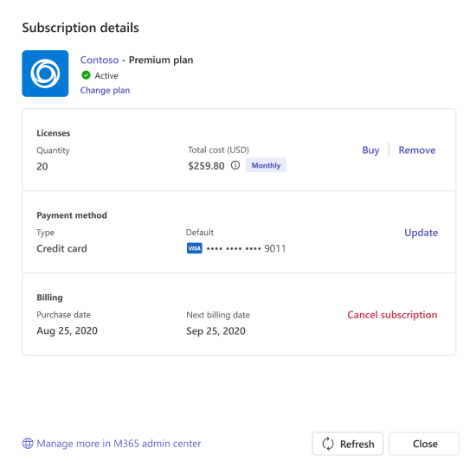Cancel the subscription
The height and width of the screenshot is (461, 476).
392,315
